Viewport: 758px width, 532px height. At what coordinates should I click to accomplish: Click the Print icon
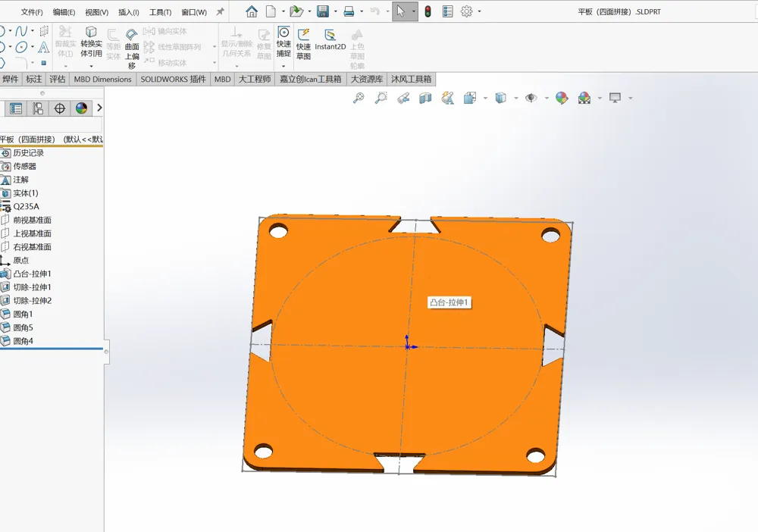(349, 11)
